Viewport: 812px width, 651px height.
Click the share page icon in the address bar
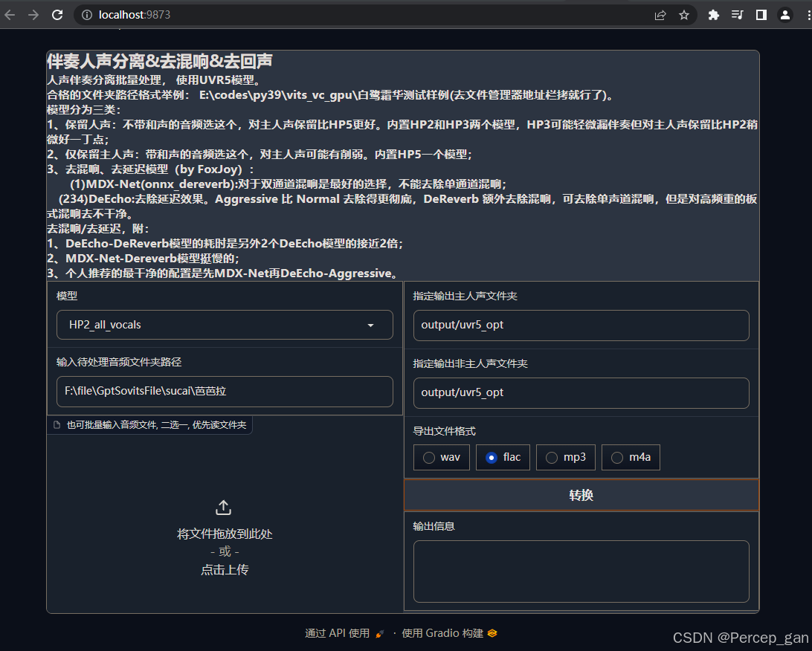[x=660, y=15]
